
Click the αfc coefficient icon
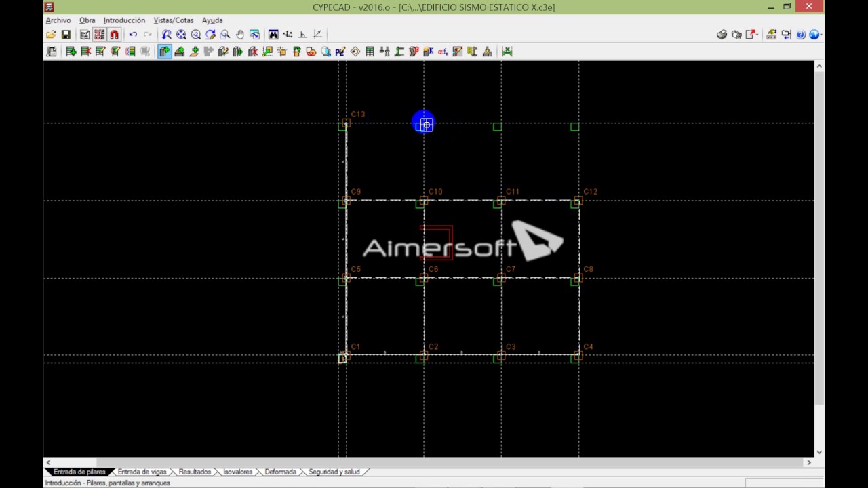pos(443,52)
